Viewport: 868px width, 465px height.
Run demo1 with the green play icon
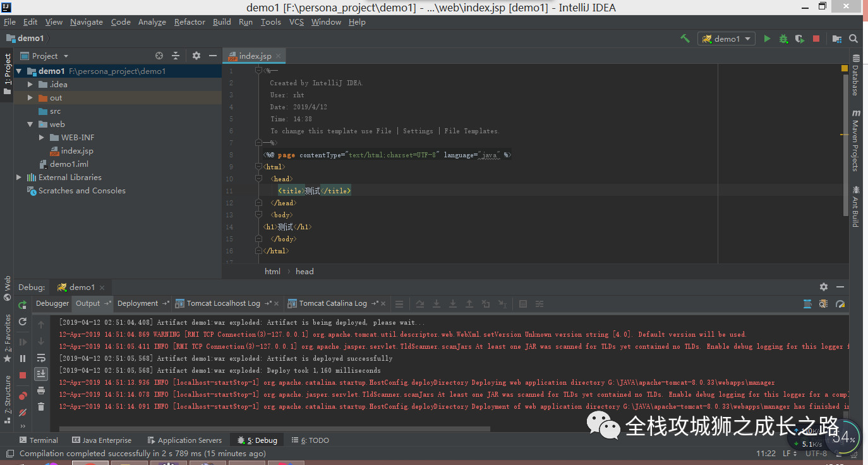click(767, 39)
